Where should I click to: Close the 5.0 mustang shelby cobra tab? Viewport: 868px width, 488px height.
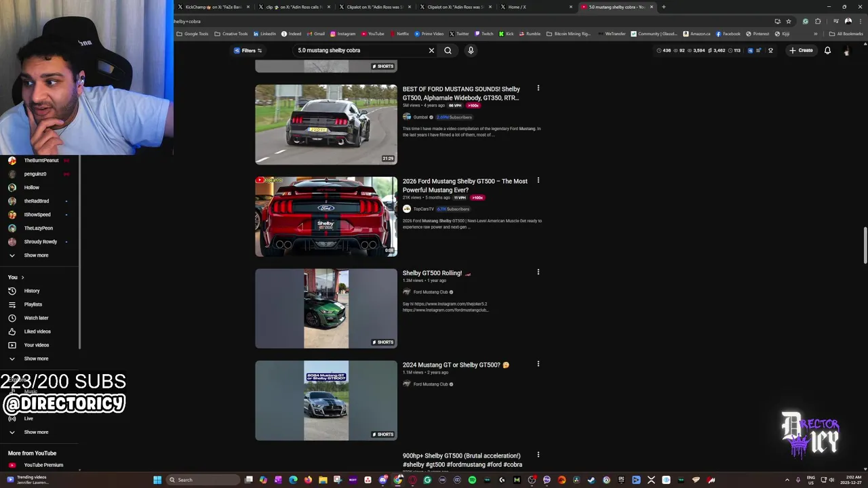(652, 7)
